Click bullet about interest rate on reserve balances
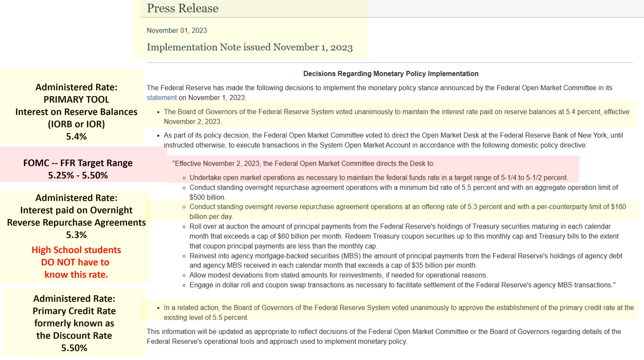 pyautogui.click(x=396, y=112)
